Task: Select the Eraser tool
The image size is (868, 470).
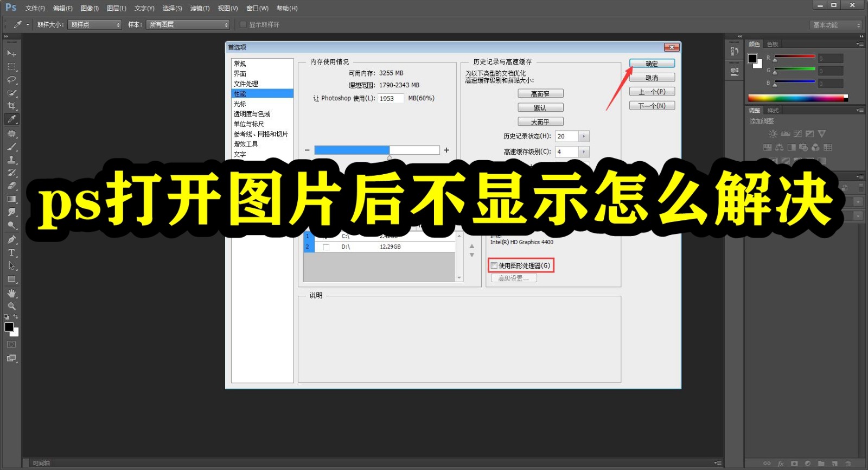Action: 11,186
